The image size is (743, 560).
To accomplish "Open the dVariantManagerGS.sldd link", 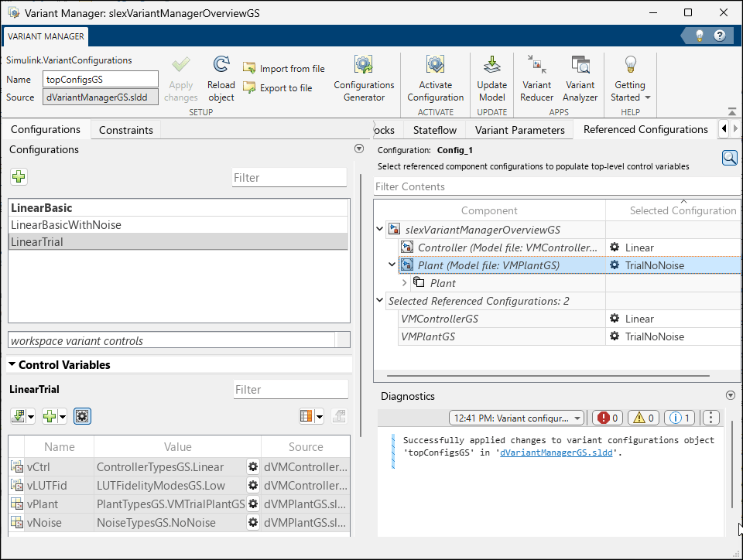I will 556,452.
